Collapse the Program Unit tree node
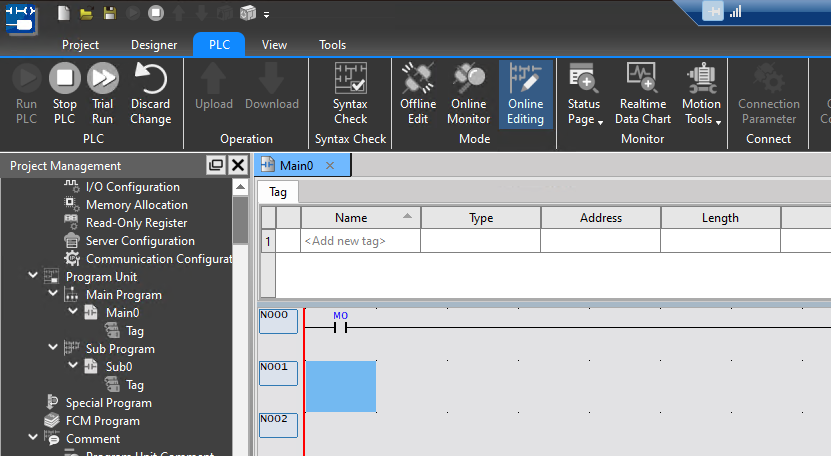Viewport: 831px width, 456px height. click(x=34, y=277)
